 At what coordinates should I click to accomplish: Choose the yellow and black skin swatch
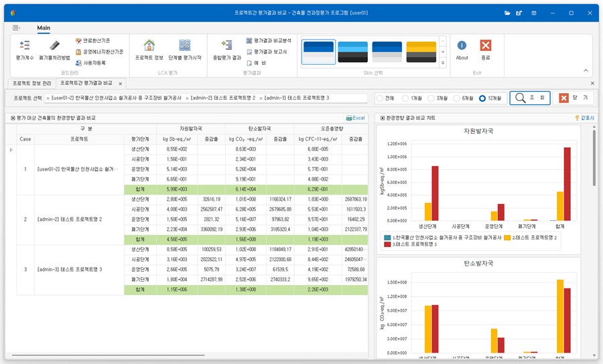pyautogui.click(x=421, y=52)
